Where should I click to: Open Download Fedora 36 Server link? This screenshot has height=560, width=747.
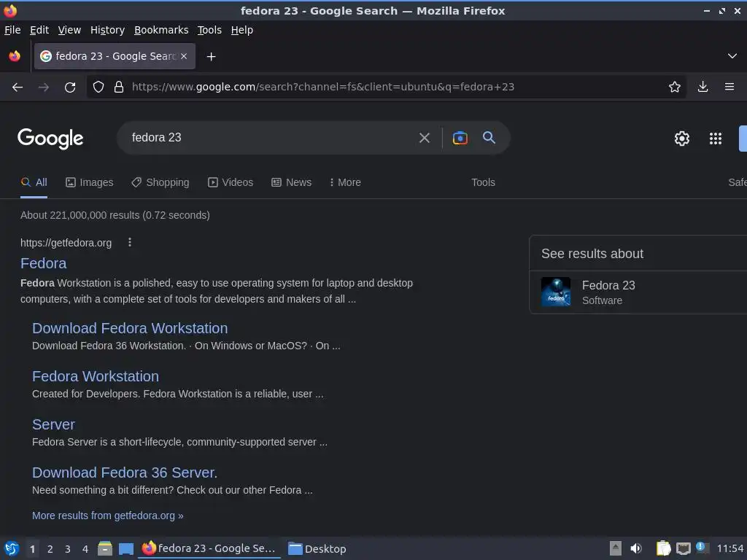click(x=124, y=472)
